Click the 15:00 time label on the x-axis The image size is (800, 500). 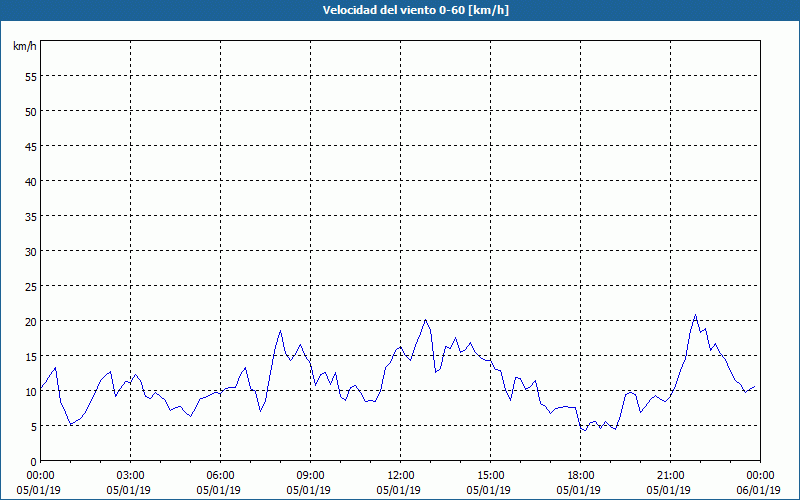[490, 476]
